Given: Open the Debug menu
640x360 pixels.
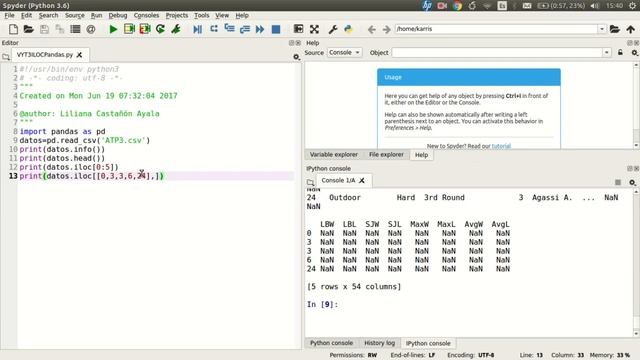Looking at the screenshot, I should coord(118,15).
